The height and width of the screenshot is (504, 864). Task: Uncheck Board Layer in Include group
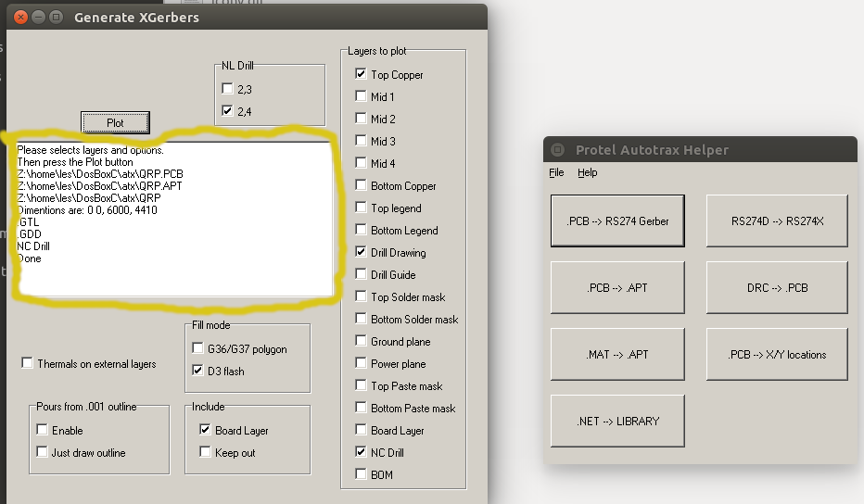coord(205,429)
